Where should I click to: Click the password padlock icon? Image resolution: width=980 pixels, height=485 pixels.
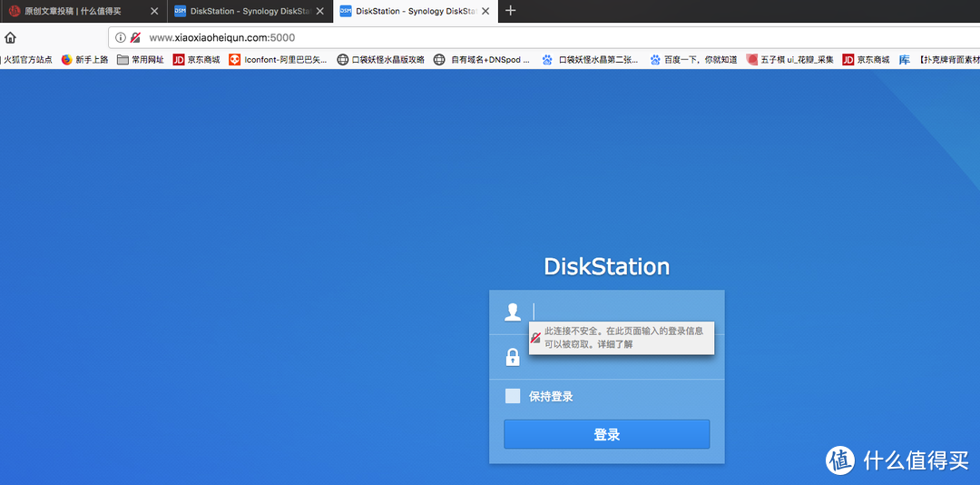pos(513,357)
